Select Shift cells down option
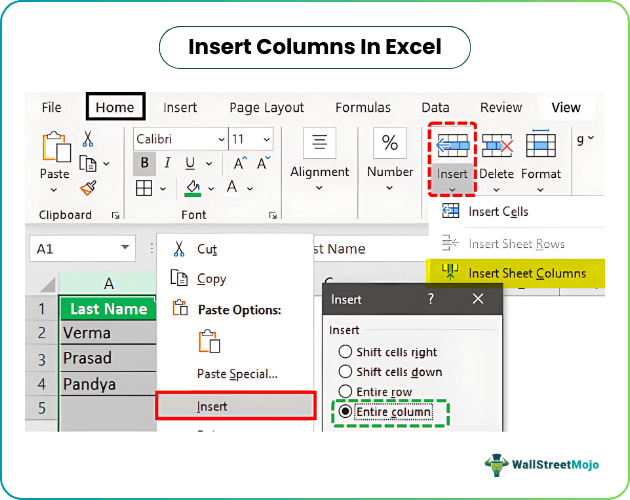 [x=345, y=371]
